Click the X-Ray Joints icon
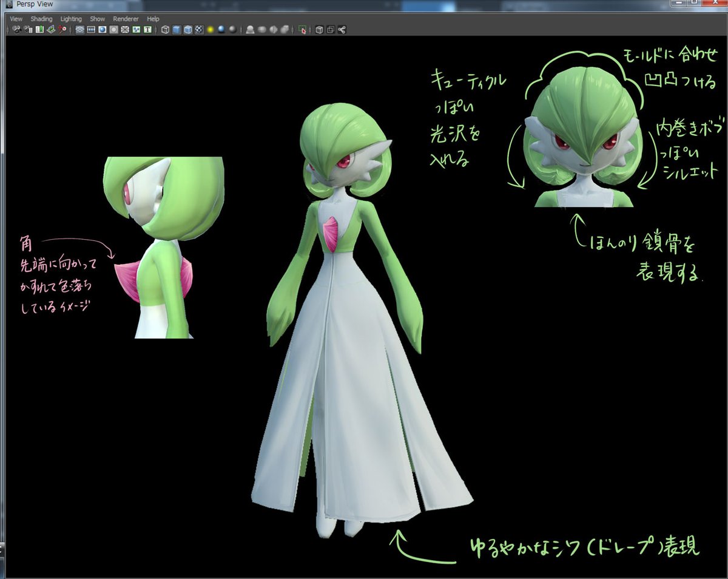 click(342, 29)
